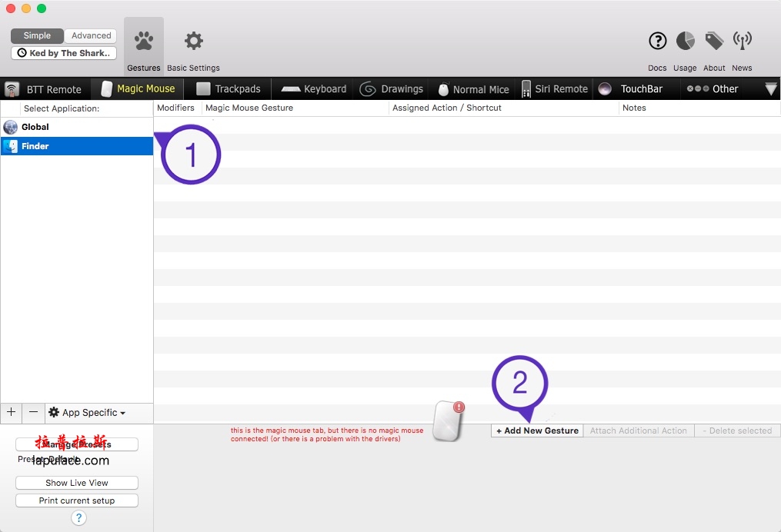781x532 pixels.
Task: Open the App Specific dropdown
Action: (87, 413)
